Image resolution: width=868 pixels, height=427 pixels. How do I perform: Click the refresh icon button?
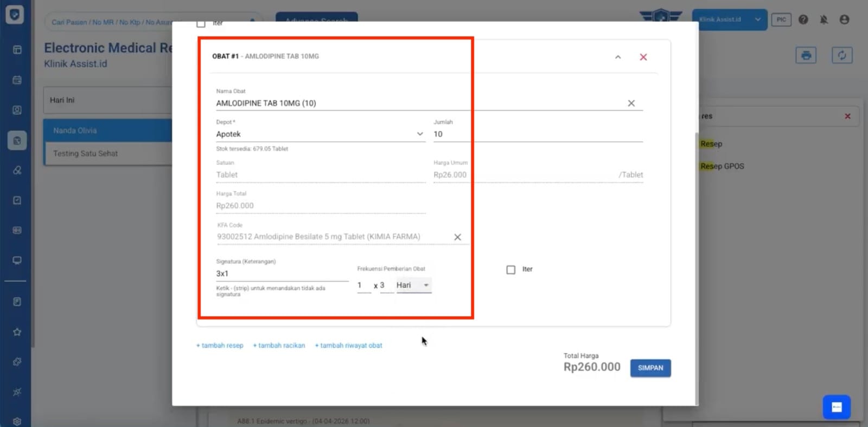tap(841, 55)
